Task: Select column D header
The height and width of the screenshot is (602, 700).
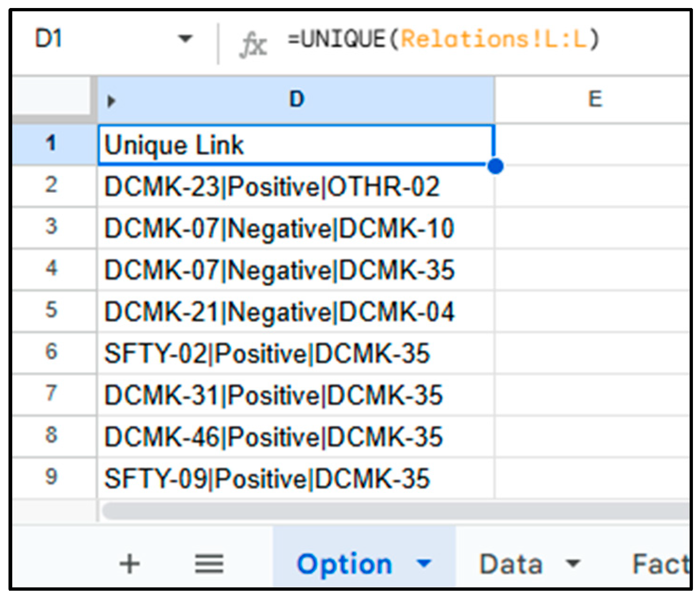Action: click(297, 99)
